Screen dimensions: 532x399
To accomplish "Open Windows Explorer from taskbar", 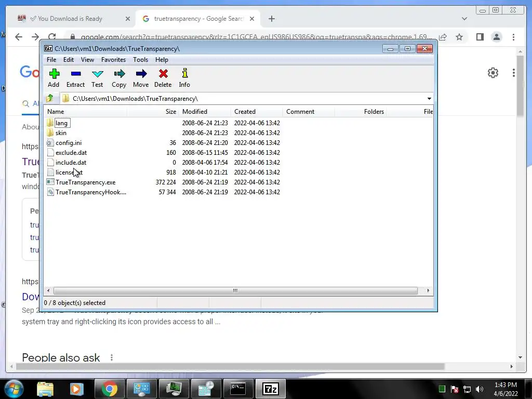I will click(x=45, y=389).
